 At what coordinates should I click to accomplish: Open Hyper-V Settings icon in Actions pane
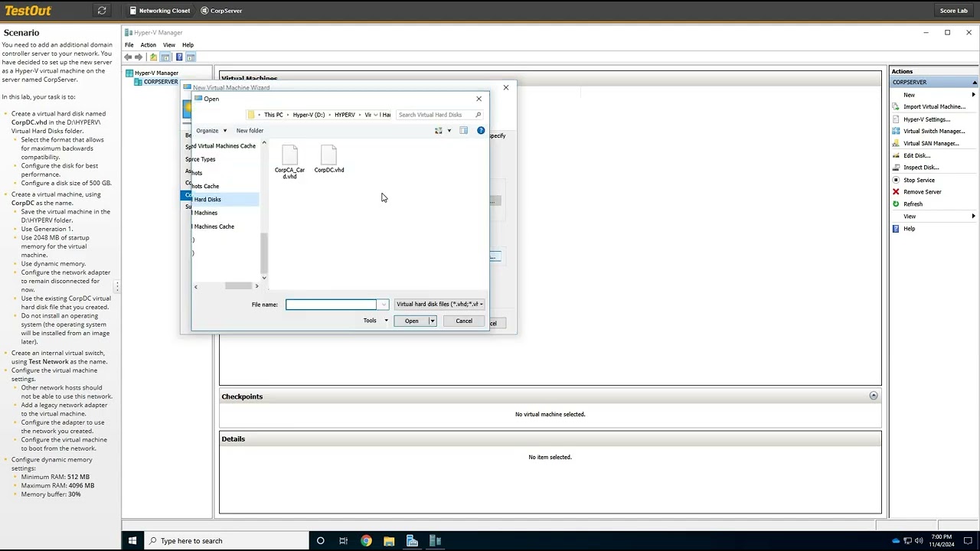tap(896, 119)
